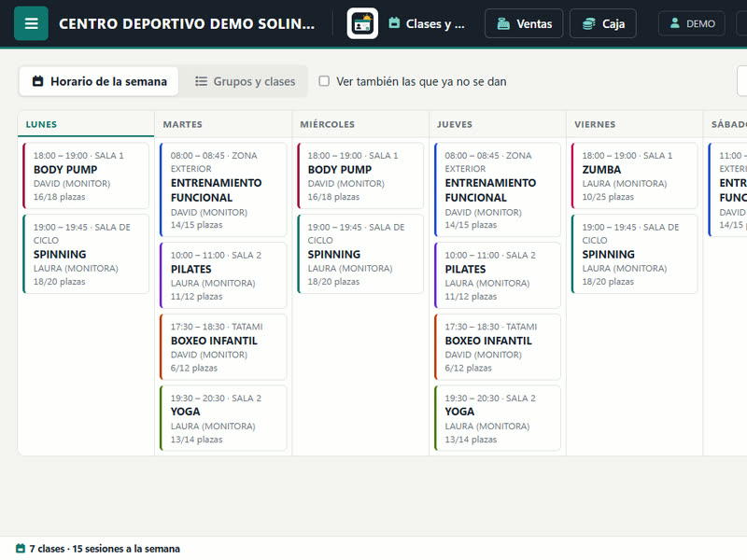Open Wednesday's BODY PUMP class card
Screen dimensions: 747x560
click(360, 175)
